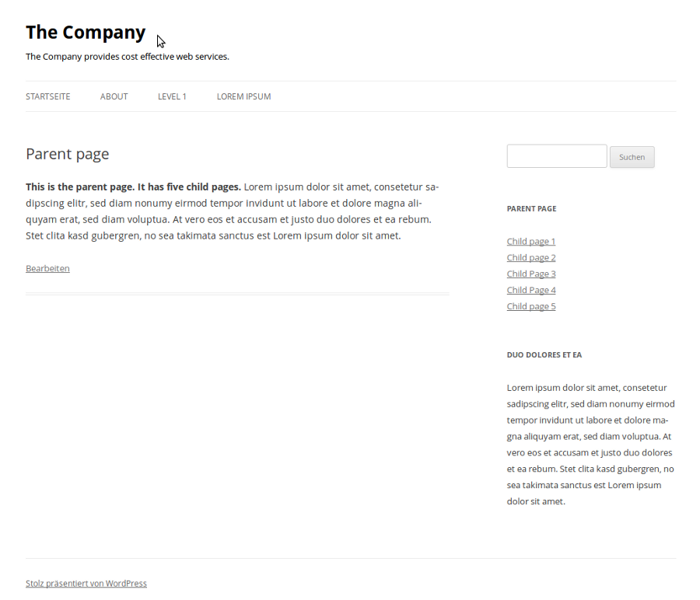Open the Level 1 navigation item

pyautogui.click(x=172, y=96)
